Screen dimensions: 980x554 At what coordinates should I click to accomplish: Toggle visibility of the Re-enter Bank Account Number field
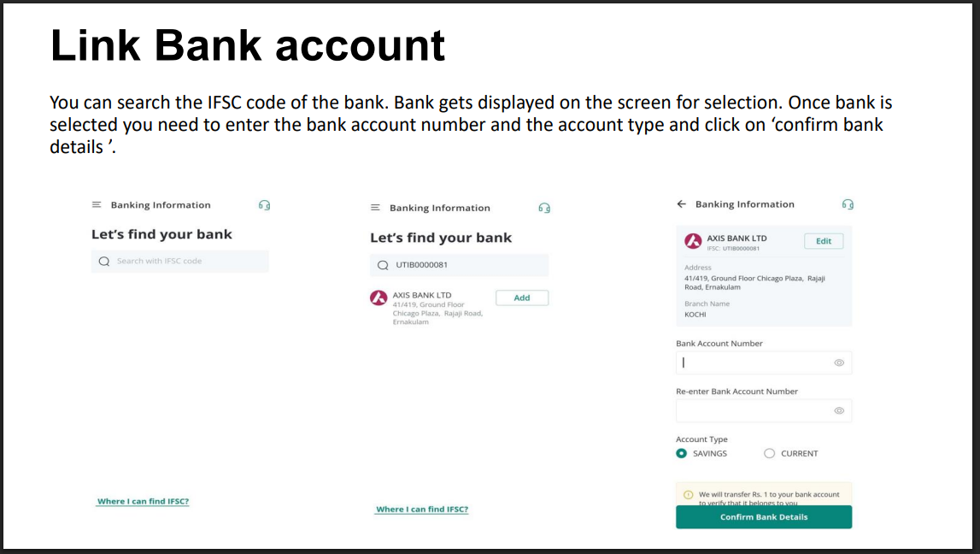839,410
